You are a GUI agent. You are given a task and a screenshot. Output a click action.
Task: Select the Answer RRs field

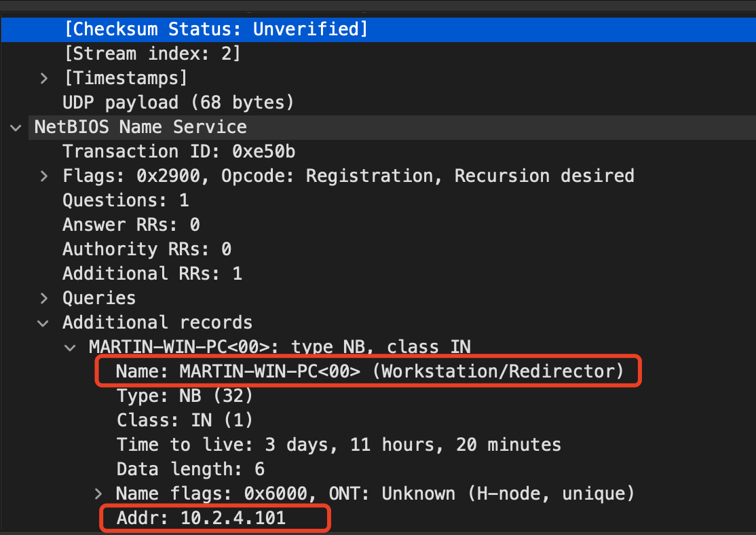pyautogui.click(x=130, y=224)
